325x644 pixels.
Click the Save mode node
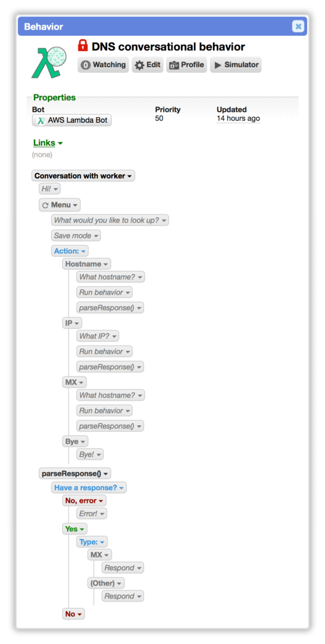[76, 236]
